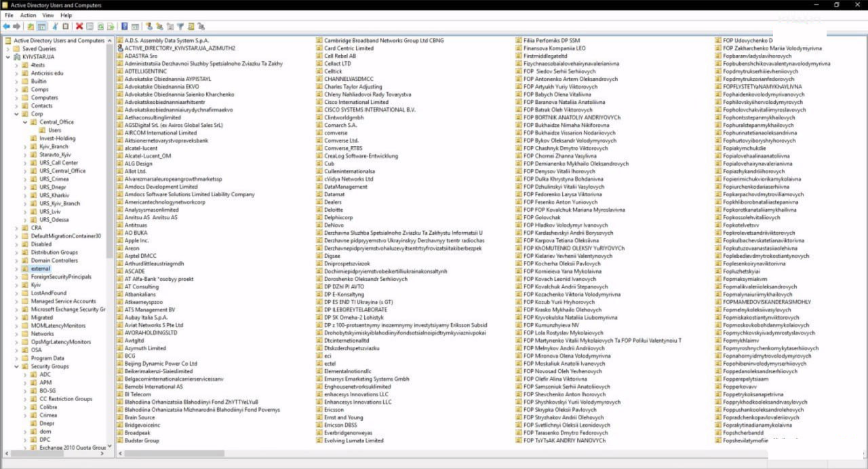Open the View menu
Image resolution: width=868 pixels, height=469 pixels.
pyautogui.click(x=48, y=15)
